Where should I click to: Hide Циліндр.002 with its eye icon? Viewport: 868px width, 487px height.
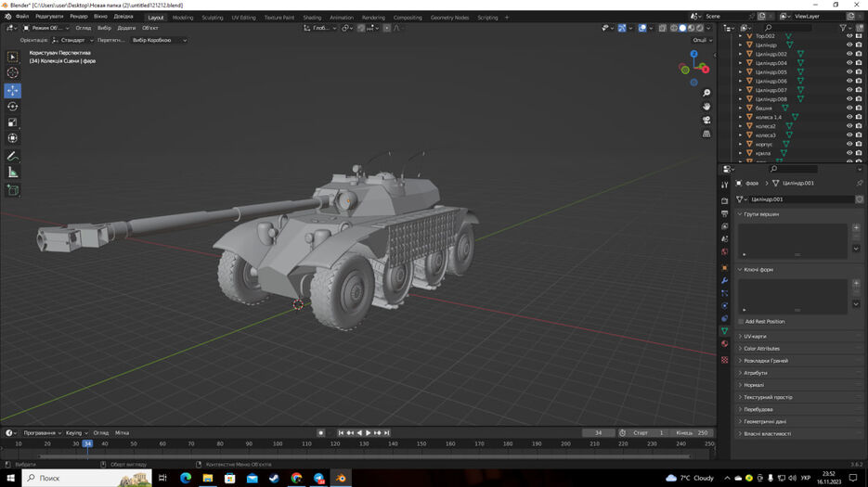click(849, 54)
